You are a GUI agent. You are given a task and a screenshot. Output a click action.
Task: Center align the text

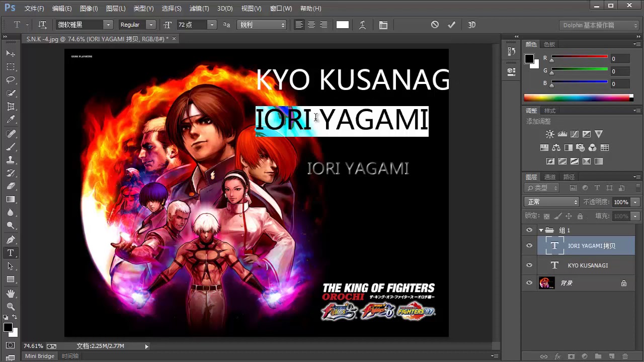point(311,25)
